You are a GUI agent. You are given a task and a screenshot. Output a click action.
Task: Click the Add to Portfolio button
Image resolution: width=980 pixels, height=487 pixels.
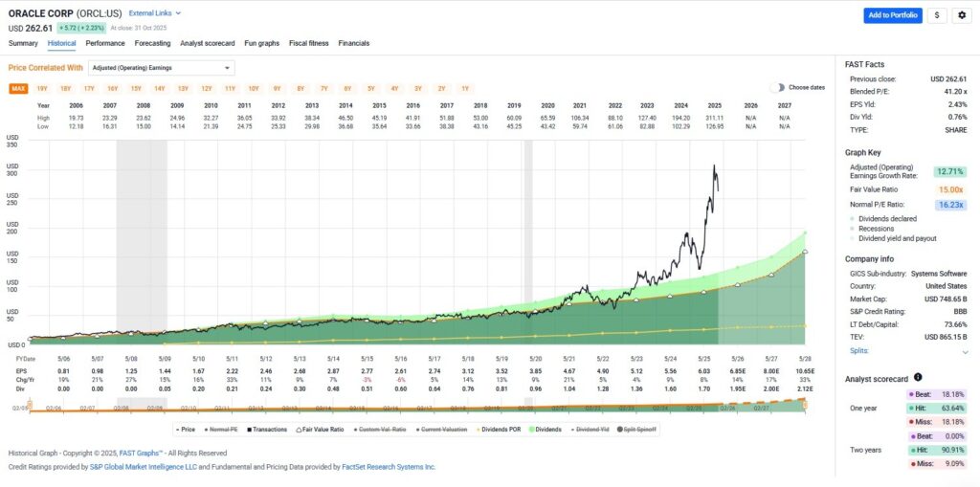pyautogui.click(x=892, y=15)
